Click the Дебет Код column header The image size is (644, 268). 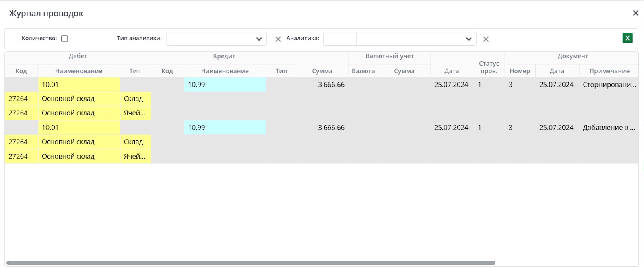pos(21,71)
